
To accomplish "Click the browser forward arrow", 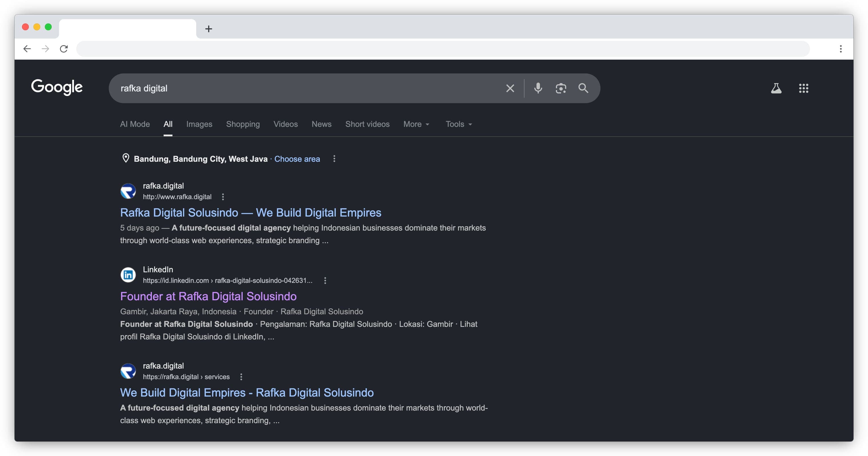I will coord(45,49).
